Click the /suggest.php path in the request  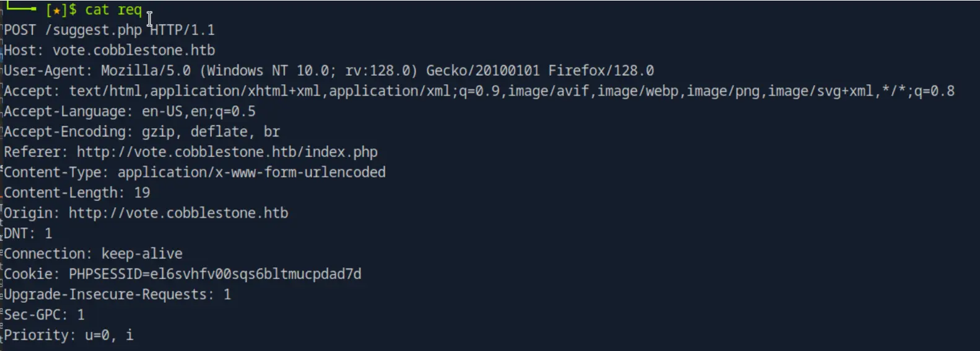pos(93,30)
